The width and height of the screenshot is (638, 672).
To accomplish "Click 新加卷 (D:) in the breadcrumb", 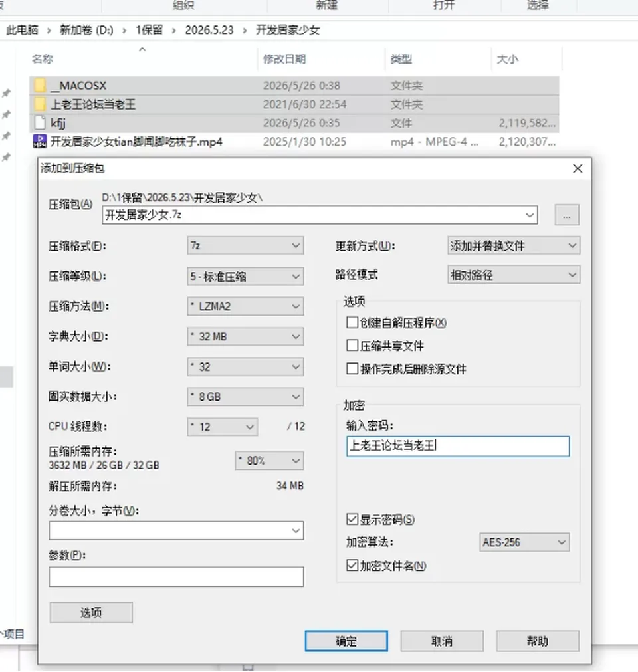I will (x=86, y=30).
